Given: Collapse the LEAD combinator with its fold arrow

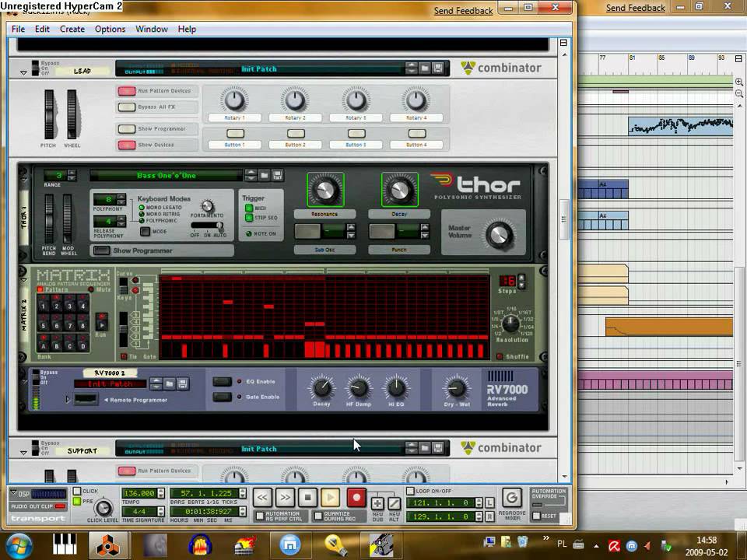Looking at the screenshot, I should coord(23,73).
